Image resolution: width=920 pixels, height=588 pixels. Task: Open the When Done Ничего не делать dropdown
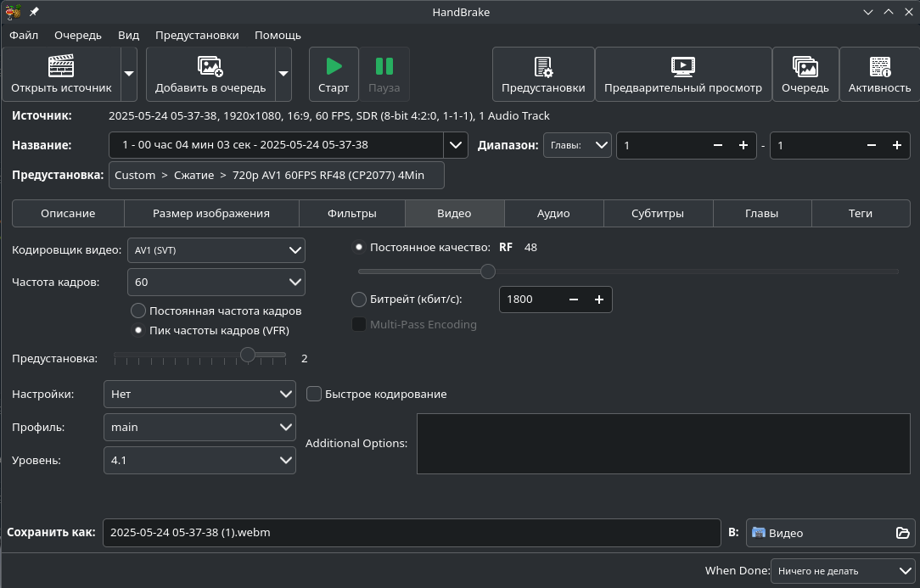[843, 570]
